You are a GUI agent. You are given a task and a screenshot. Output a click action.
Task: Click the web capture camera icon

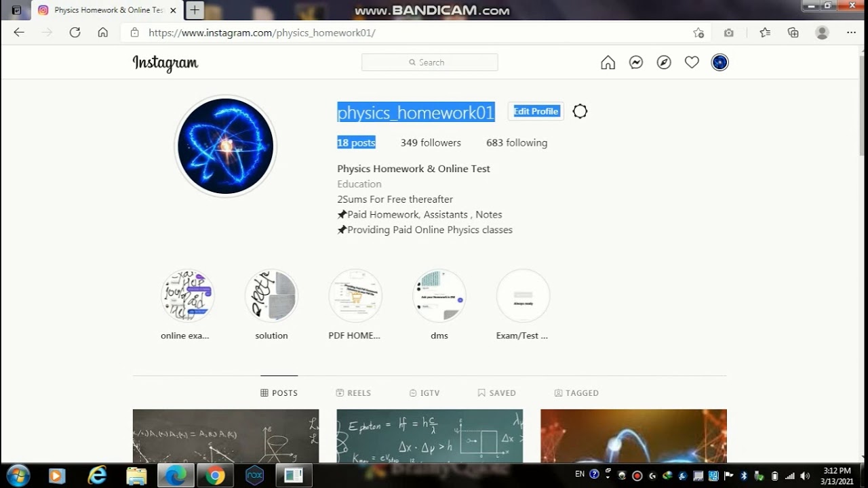point(729,33)
